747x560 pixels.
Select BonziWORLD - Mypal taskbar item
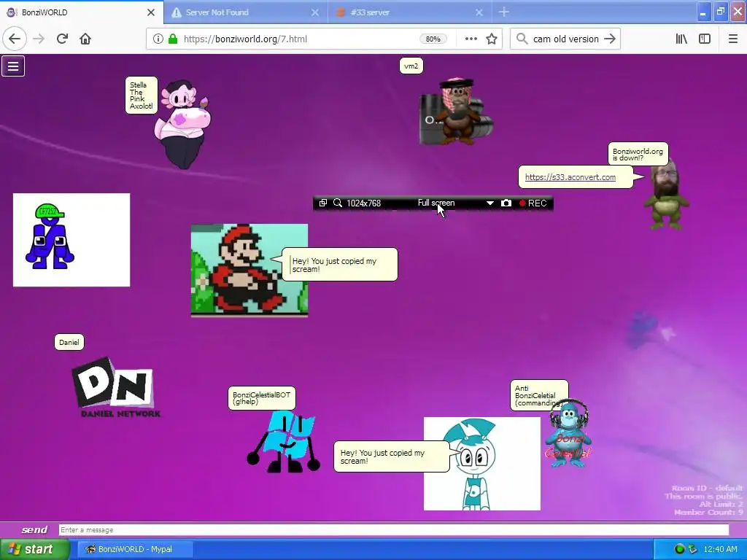point(135,549)
